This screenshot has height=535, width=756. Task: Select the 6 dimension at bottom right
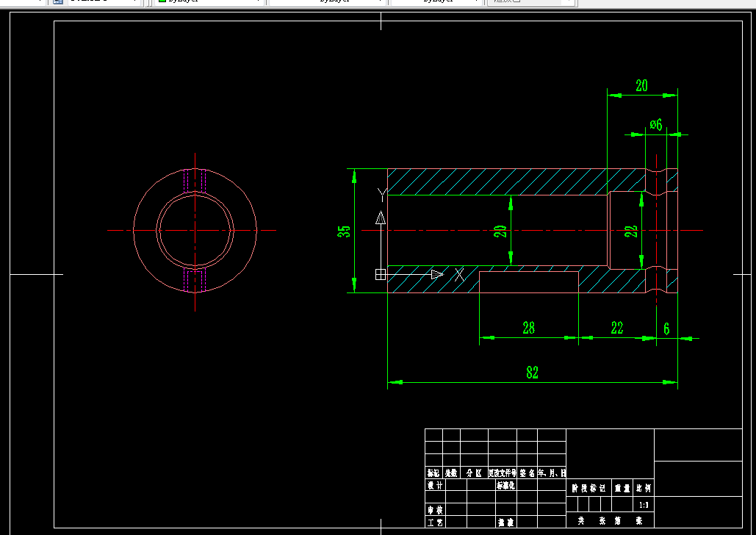[666, 329]
